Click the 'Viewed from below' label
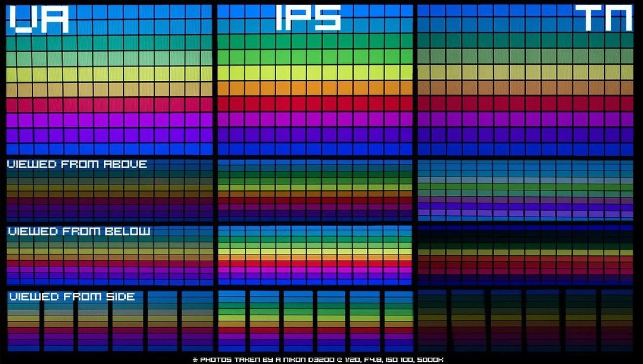This screenshot has height=364, width=643. pyautogui.click(x=79, y=231)
